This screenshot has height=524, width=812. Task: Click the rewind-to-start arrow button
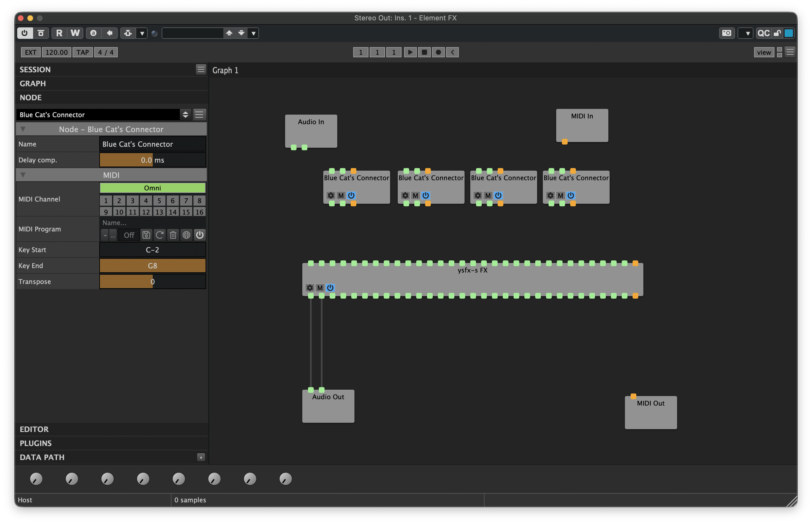452,53
